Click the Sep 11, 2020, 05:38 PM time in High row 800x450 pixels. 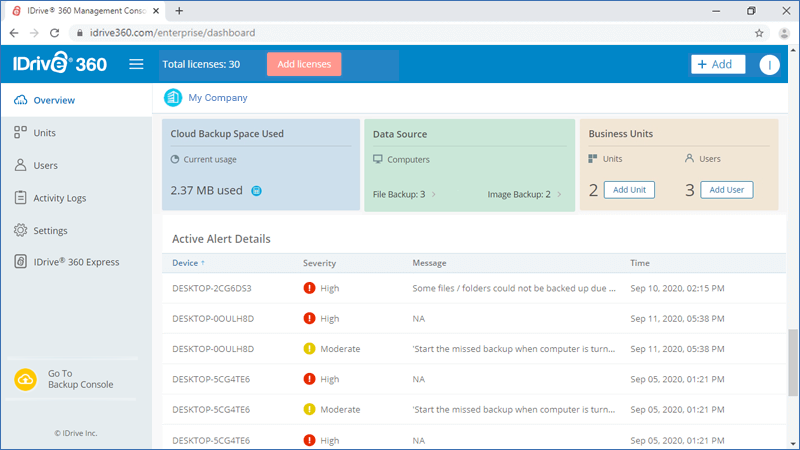pos(677,318)
